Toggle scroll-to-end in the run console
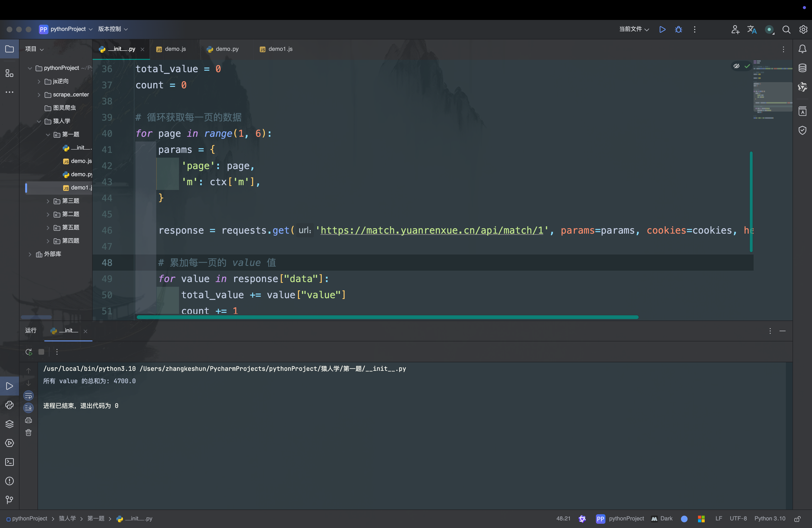Viewport: 812px width, 528px height. pyautogui.click(x=29, y=408)
